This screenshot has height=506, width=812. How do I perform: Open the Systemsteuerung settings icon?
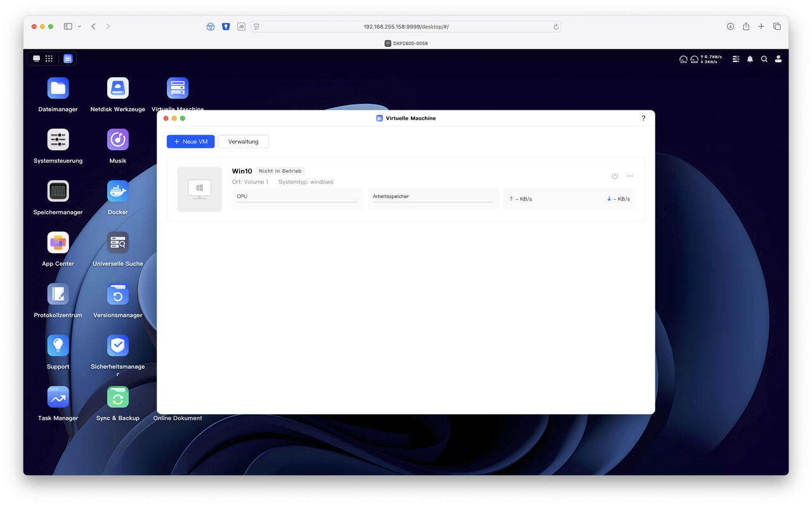point(58,139)
